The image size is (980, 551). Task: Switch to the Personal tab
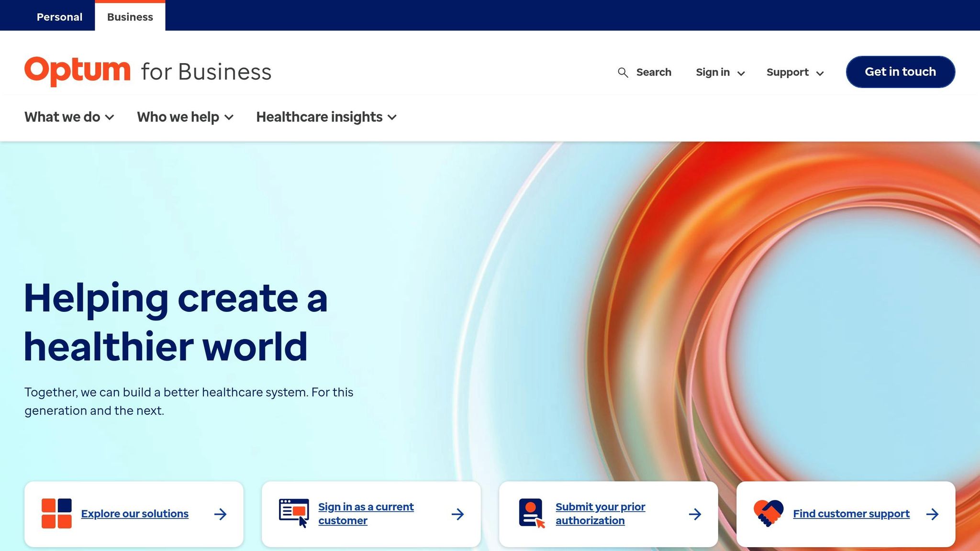point(59,17)
